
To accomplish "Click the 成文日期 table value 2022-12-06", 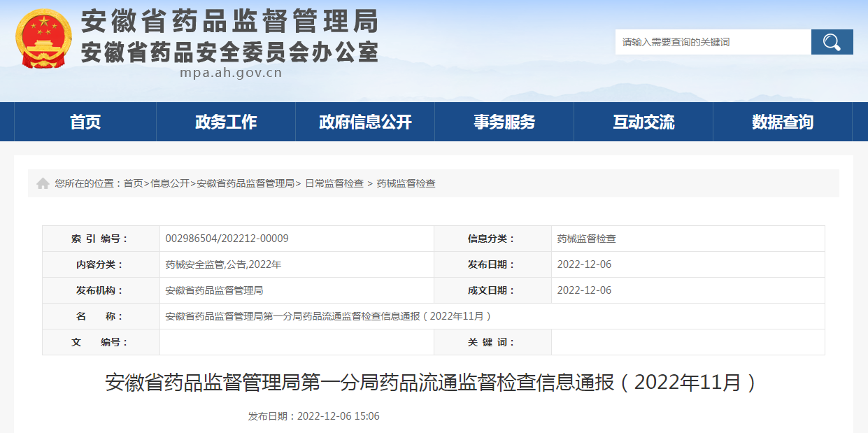I will [584, 290].
